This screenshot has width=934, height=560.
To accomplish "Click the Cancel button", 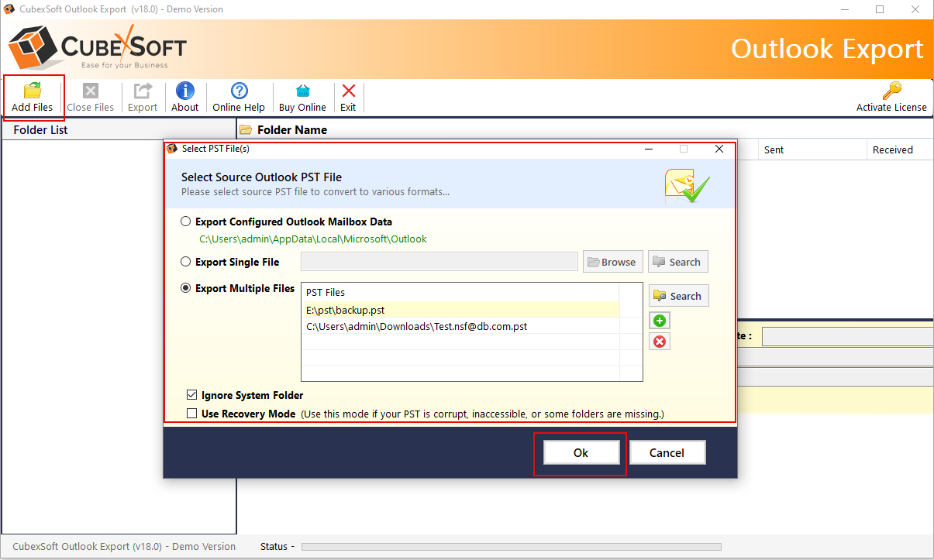I will 667,453.
